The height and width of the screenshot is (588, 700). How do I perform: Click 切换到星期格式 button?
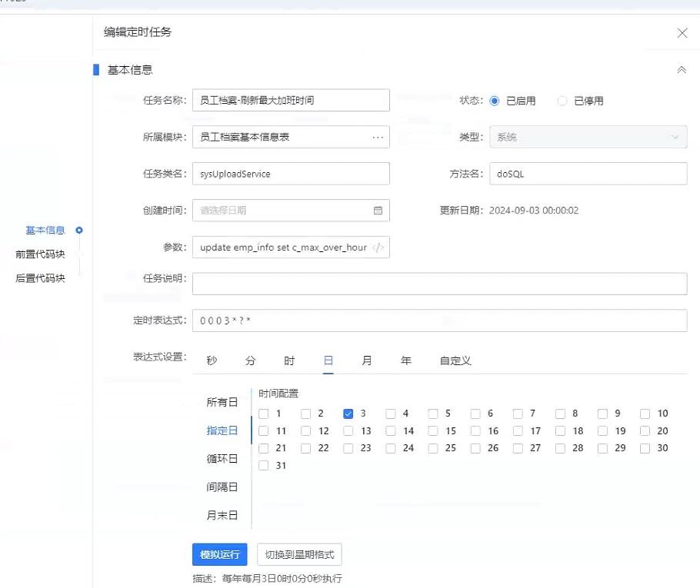[299, 554]
